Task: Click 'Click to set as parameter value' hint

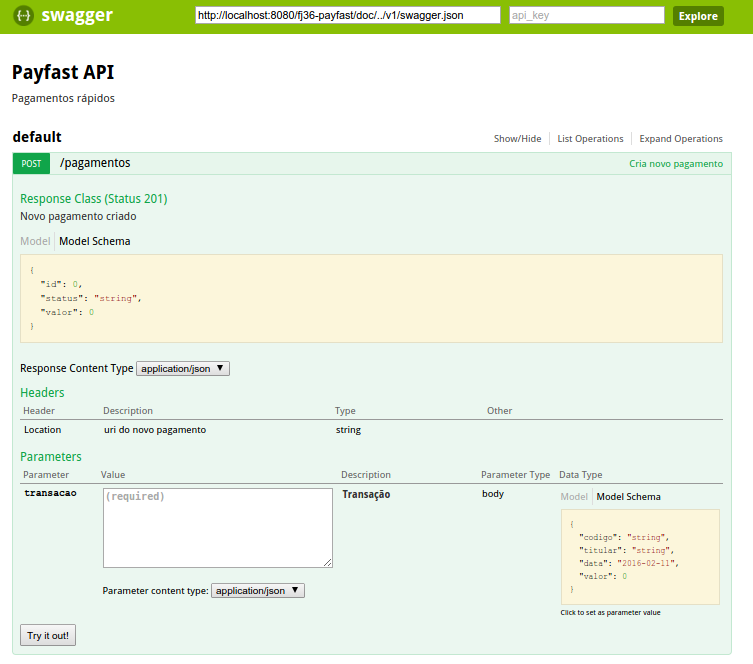Action: (x=610, y=613)
